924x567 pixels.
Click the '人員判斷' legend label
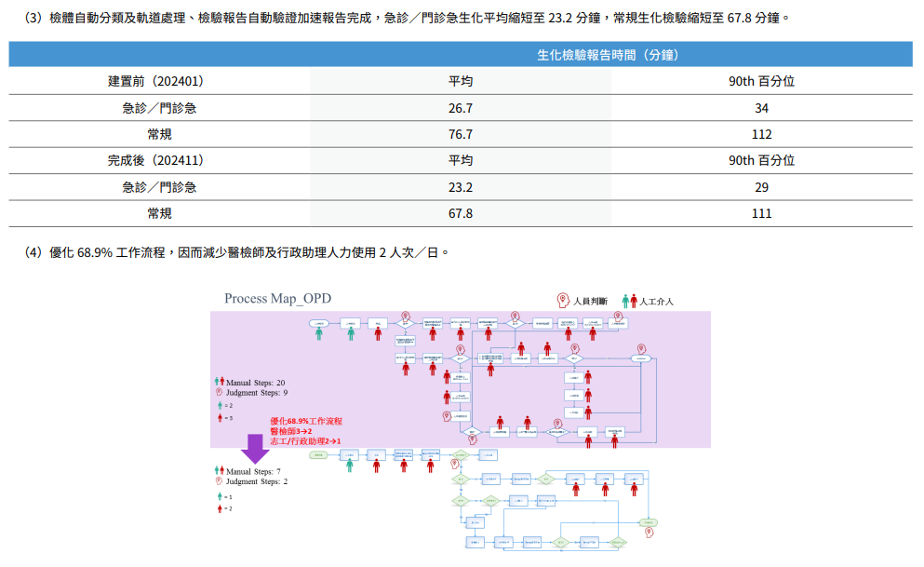[591, 301]
